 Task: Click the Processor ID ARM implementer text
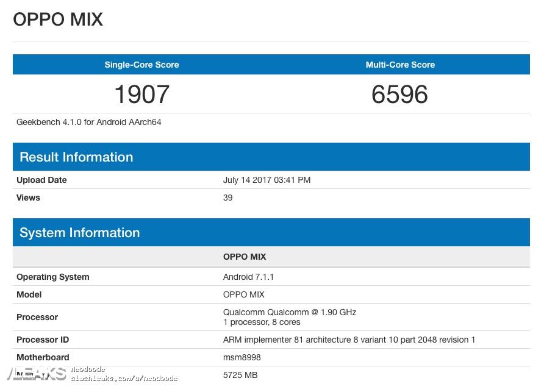click(x=349, y=340)
